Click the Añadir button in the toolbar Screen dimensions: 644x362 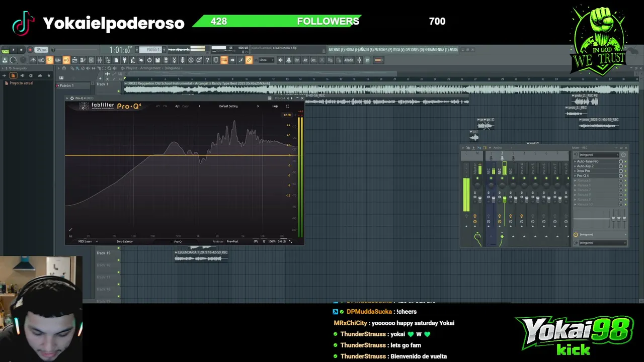pos(348,60)
